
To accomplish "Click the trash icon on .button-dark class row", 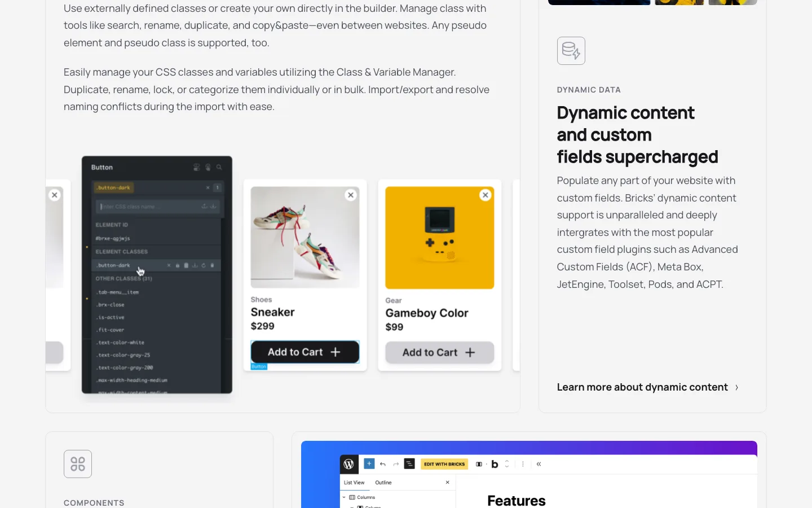I will coord(212,265).
